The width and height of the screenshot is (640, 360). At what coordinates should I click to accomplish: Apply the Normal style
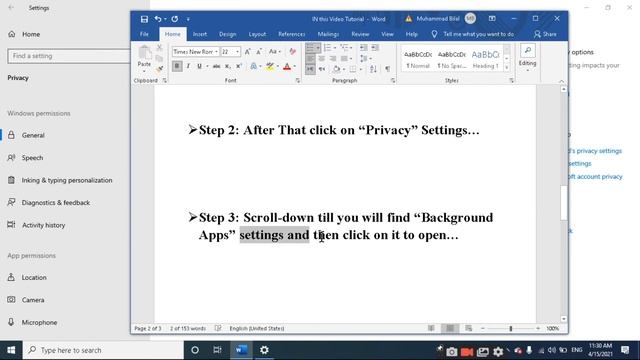[x=418, y=59]
